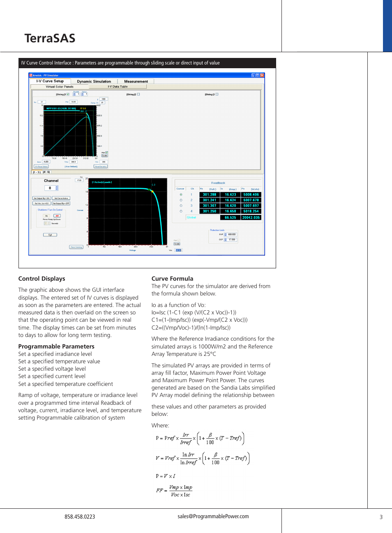The height and width of the screenshot is (533, 392).
Task: Click the OCP value field 17.000
Action: [232, 240]
